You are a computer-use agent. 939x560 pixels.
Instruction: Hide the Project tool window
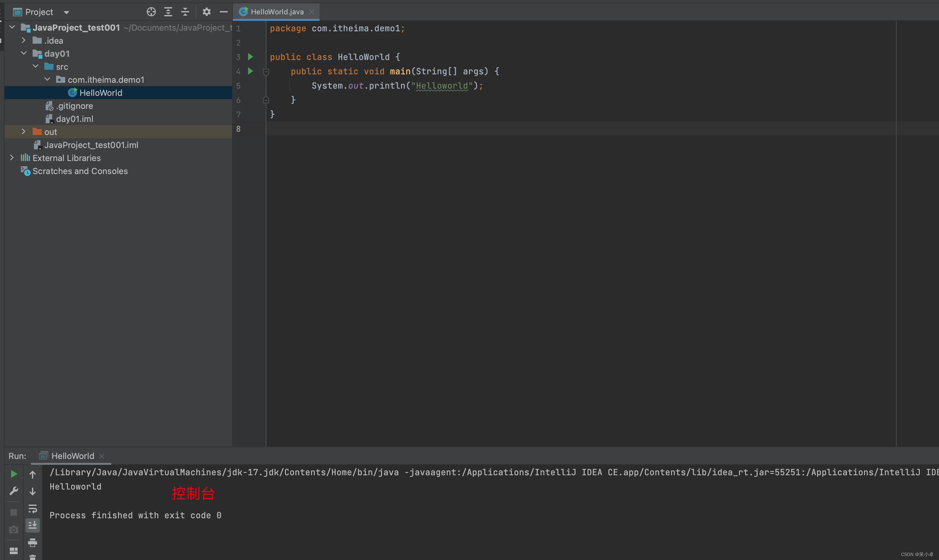(x=223, y=12)
